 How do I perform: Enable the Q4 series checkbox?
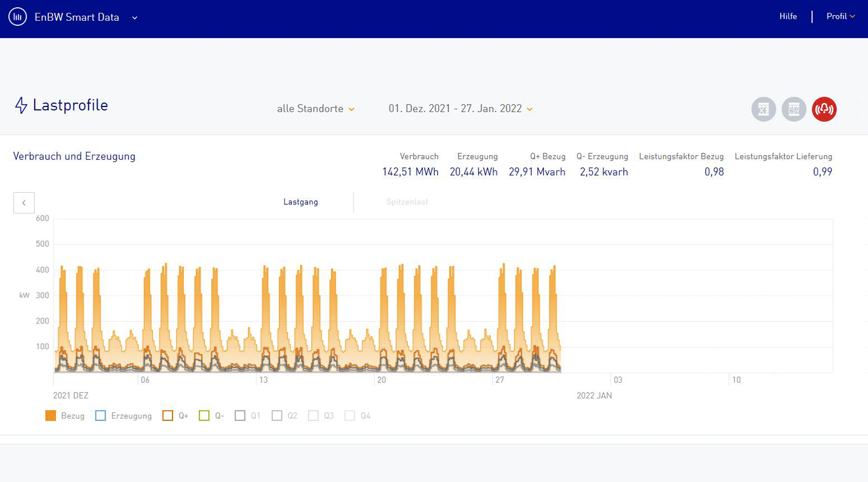click(x=350, y=416)
